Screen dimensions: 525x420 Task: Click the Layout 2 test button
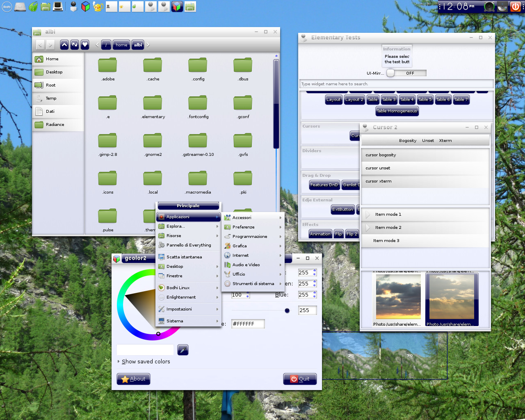pyautogui.click(x=354, y=100)
